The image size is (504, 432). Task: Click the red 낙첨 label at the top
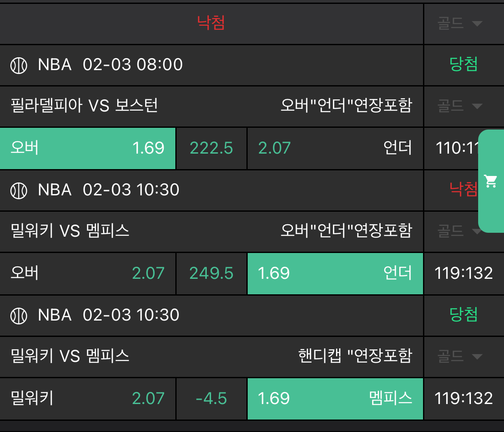click(x=211, y=23)
